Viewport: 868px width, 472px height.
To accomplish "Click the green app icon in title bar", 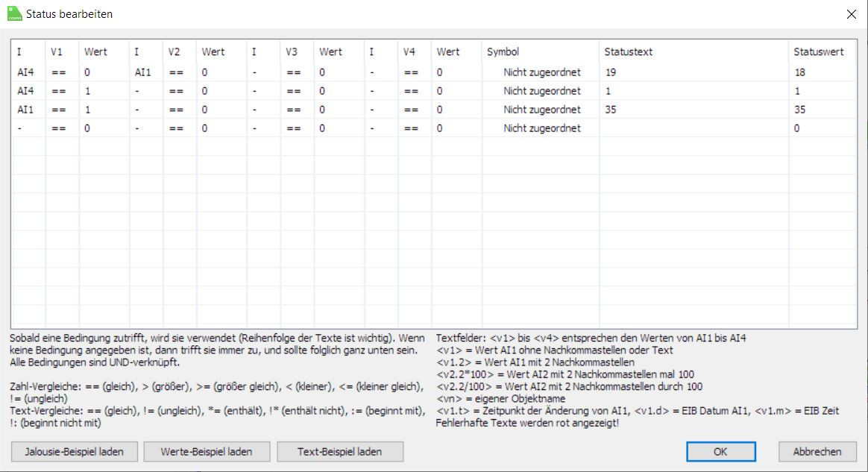I will tap(14, 14).
